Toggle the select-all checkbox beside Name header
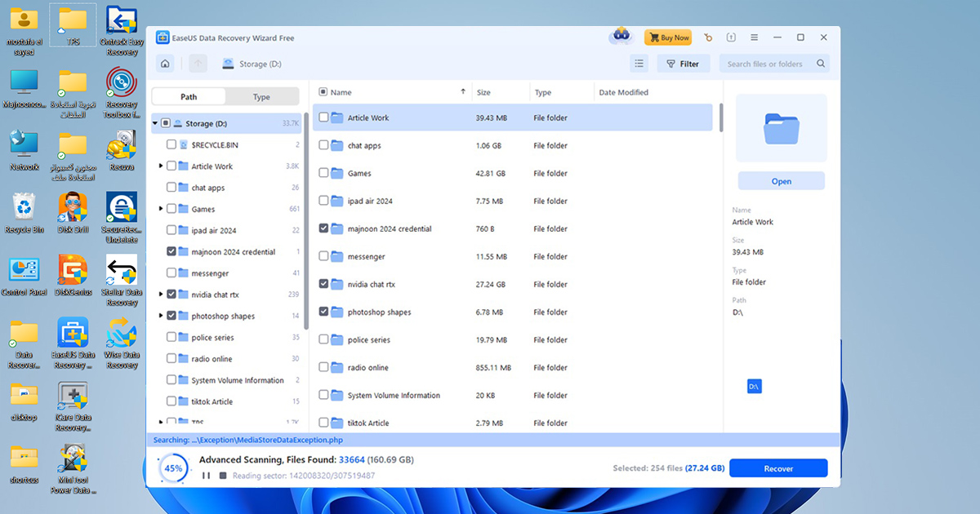980x514 pixels. 323,92
